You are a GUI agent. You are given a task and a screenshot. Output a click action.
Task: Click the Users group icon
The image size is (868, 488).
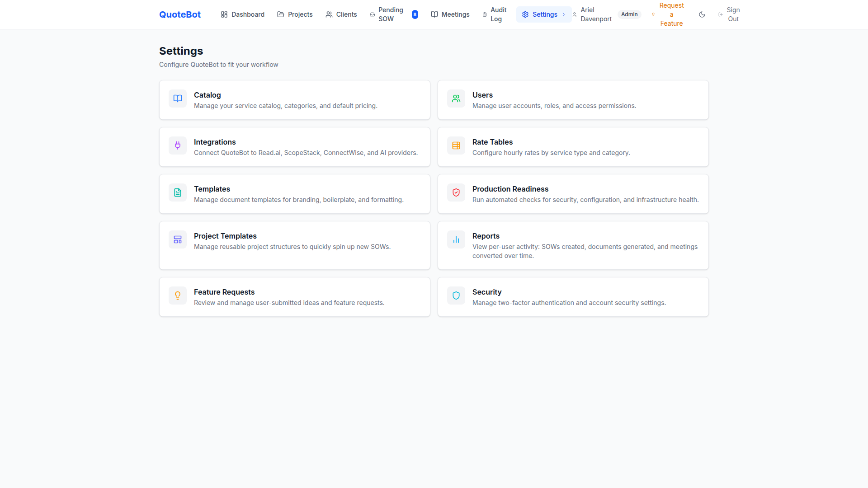[x=456, y=98]
